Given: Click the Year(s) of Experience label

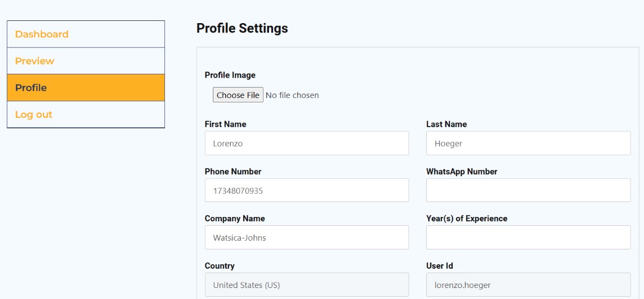Looking at the screenshot, I should [x=466, y=219].
